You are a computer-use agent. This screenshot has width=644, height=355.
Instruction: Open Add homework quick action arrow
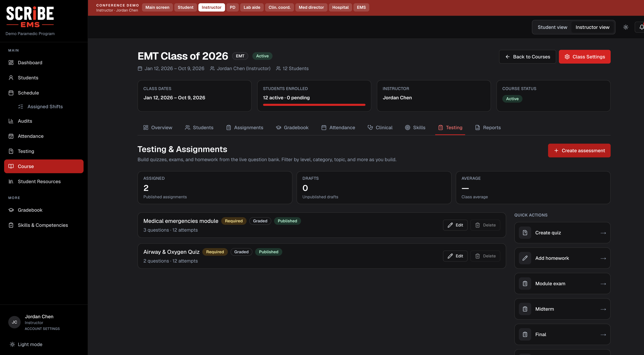pyautogui.click(x=603, y=258)
